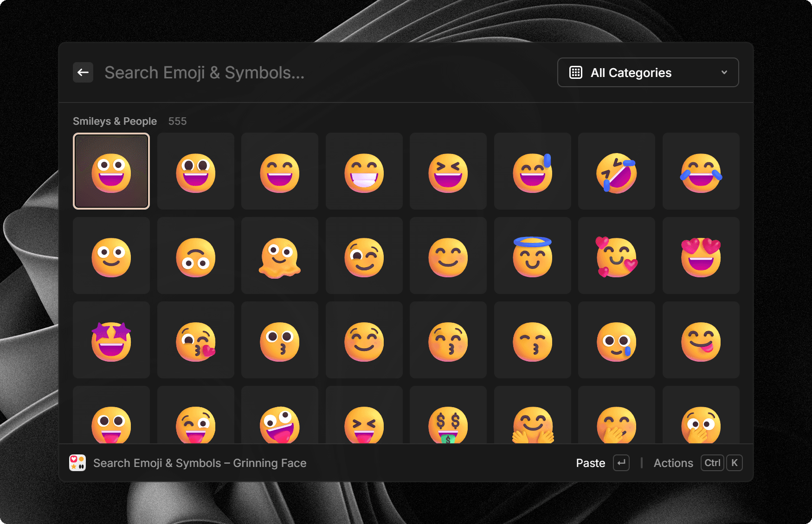Expand the category filter chevron
The image size is (812, 524).
723,72
